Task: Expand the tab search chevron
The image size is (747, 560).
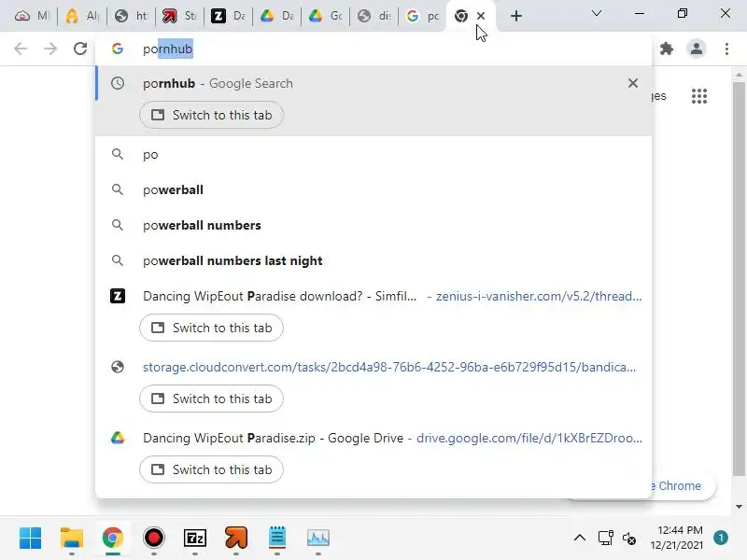Action: (x=597, y=13)
